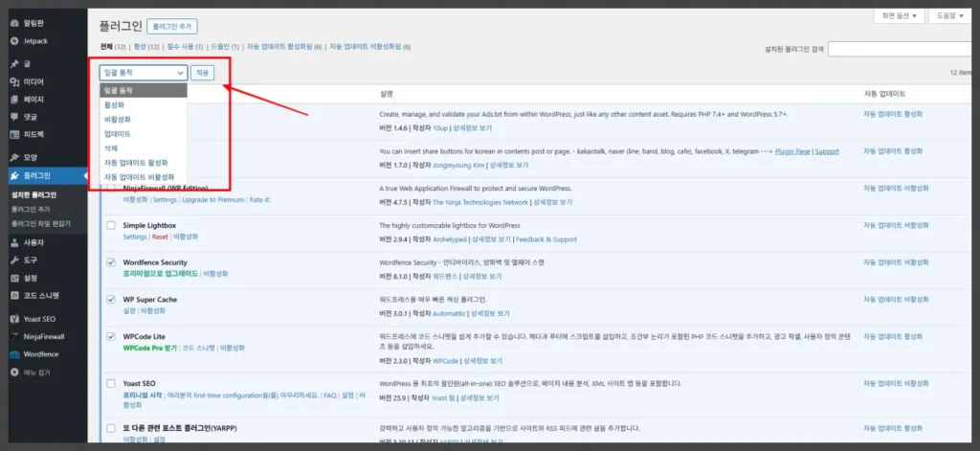Open the 모양 appearance brush icon
Viewport: 980px width, 451px height.
15,158
